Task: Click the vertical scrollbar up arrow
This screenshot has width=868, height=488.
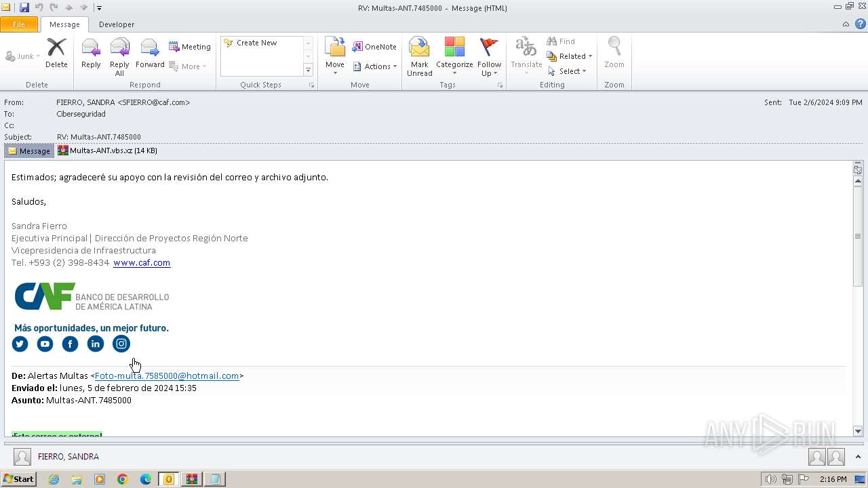Action: coord(858,181)
